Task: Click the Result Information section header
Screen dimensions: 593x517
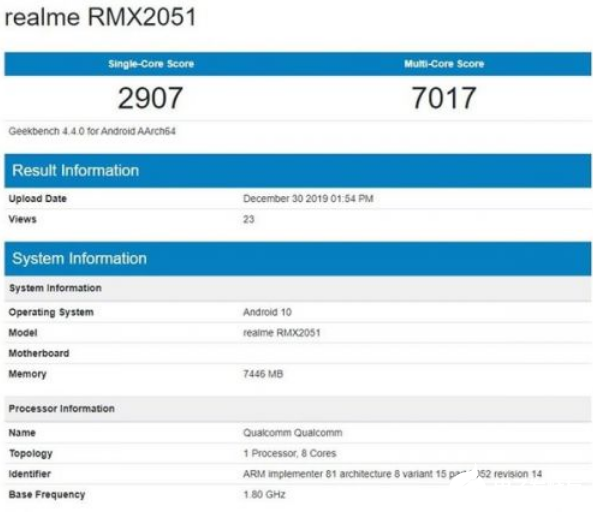Action: 298,171
